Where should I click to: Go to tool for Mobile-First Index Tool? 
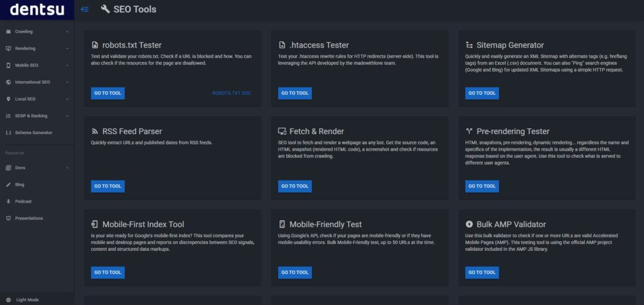pyautogui.click(x=108, y=272)
